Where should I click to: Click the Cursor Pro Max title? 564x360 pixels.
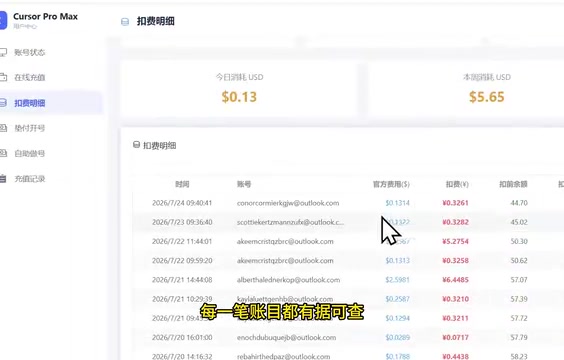pos(45,17)
